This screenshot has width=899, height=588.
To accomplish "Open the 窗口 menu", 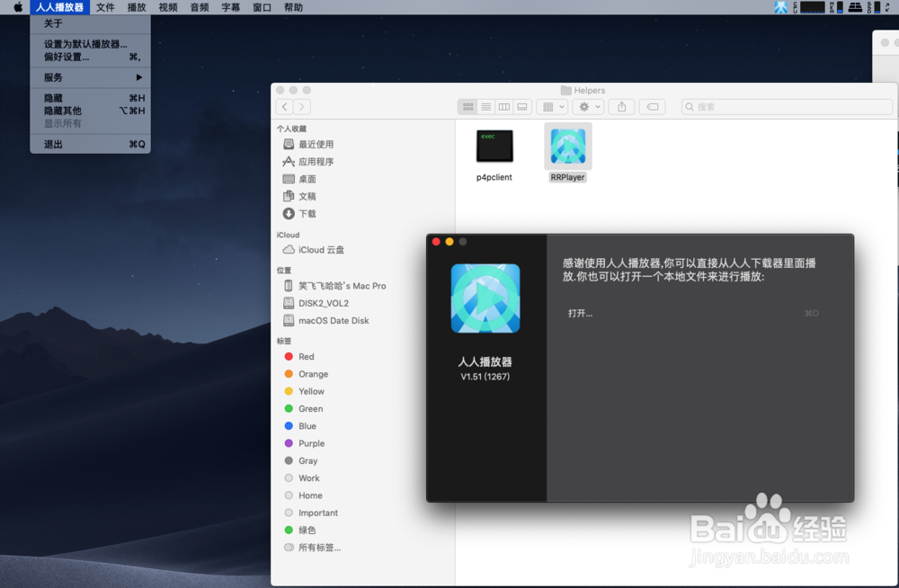I will click(x=262, y=7).
